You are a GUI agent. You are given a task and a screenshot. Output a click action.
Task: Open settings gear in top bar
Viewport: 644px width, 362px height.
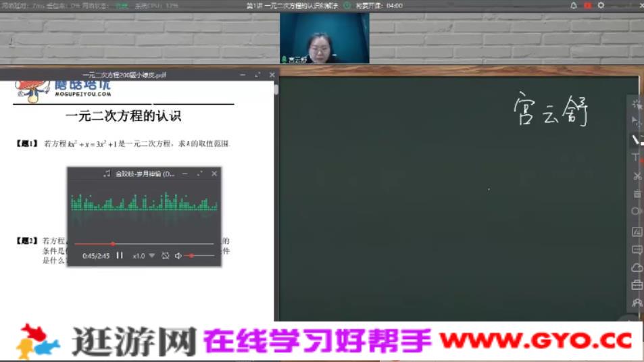pyautogui.click(x=601, y=5)
